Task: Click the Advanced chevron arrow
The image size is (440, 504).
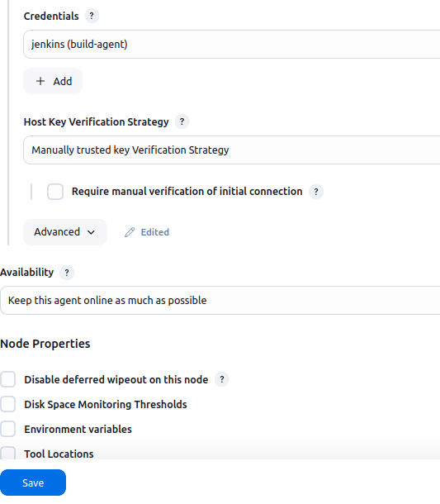Action: tap(91, 232)
